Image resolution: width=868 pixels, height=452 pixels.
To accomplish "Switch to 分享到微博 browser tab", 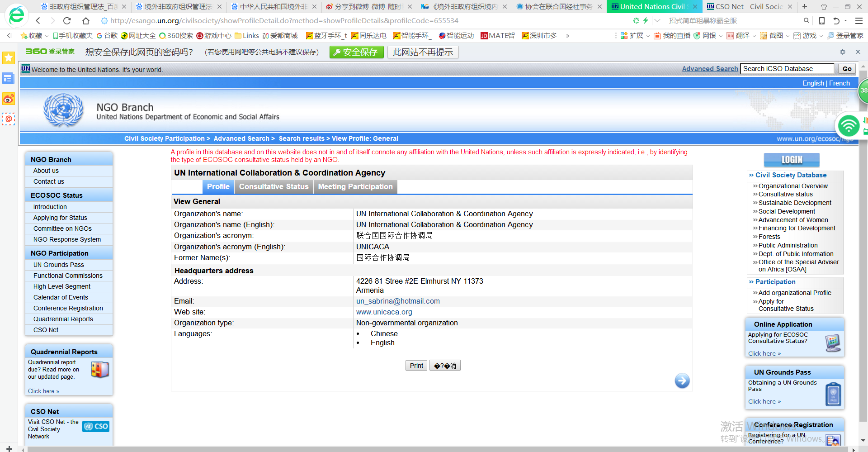I will click(x=369, y=6).
